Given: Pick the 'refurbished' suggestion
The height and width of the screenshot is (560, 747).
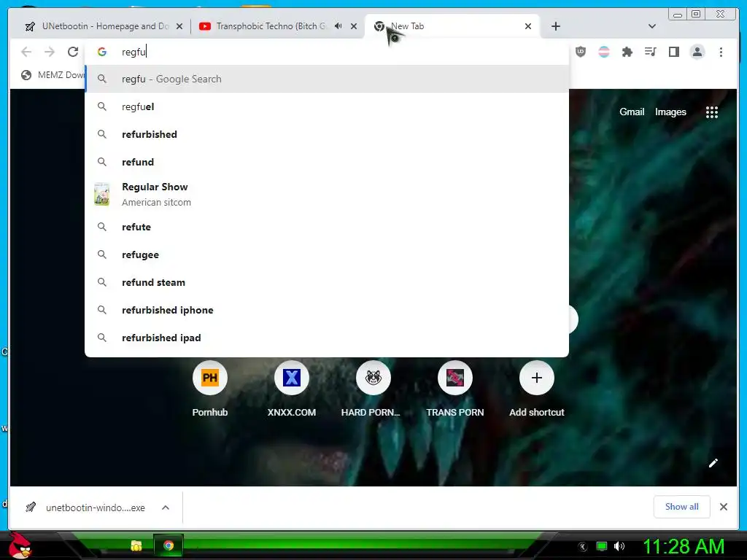Looking at the screenshot, I should tap(327, 134).
